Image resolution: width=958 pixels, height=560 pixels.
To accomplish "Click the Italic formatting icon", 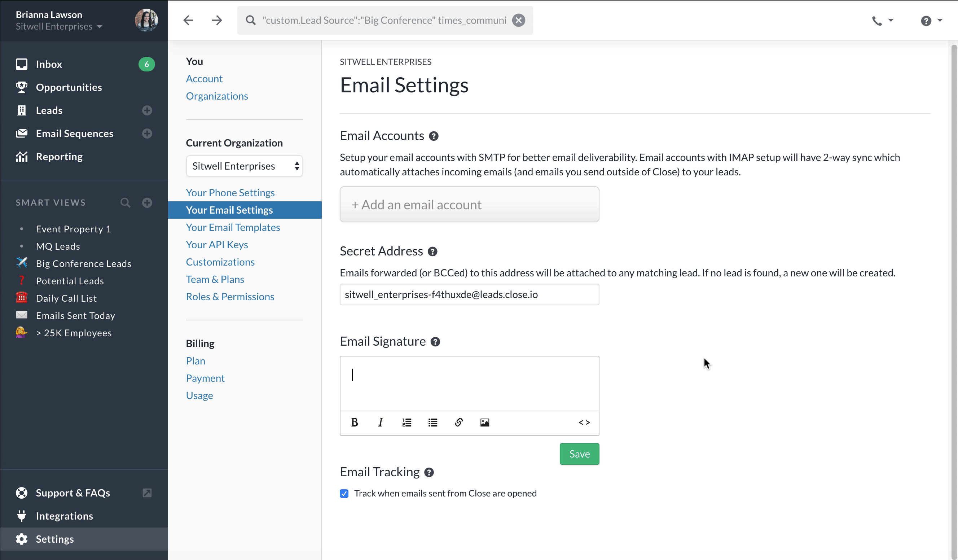I will click(380, 423).
